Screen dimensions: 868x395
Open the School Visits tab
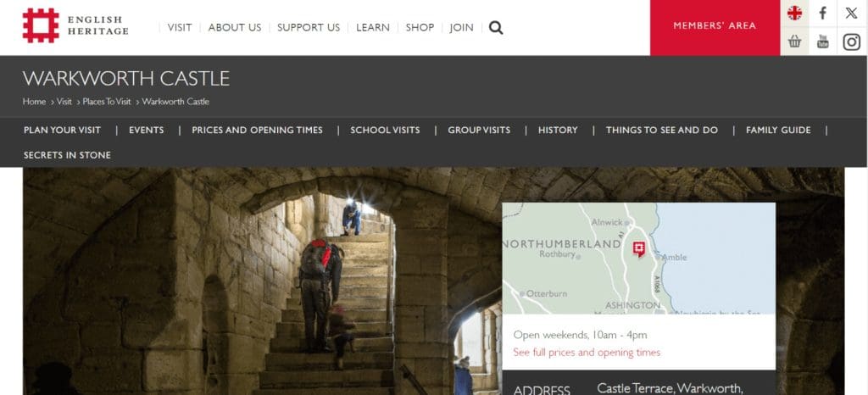(x=385, y=130)
